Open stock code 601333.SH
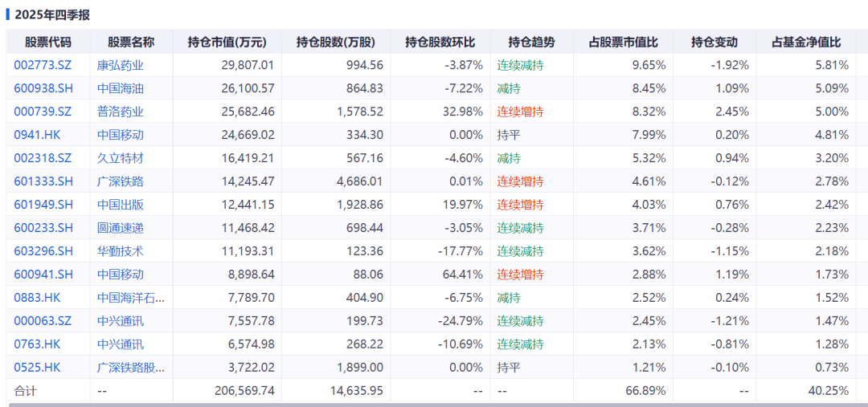 tap(43, 181)
